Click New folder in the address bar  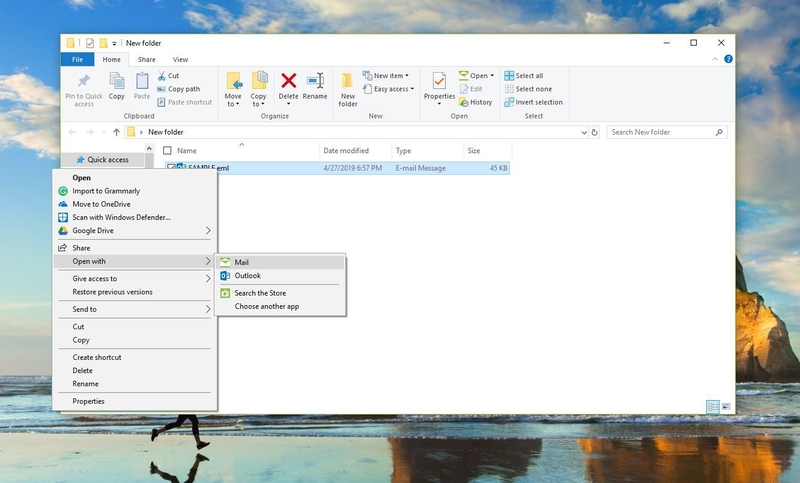[166, 132]
